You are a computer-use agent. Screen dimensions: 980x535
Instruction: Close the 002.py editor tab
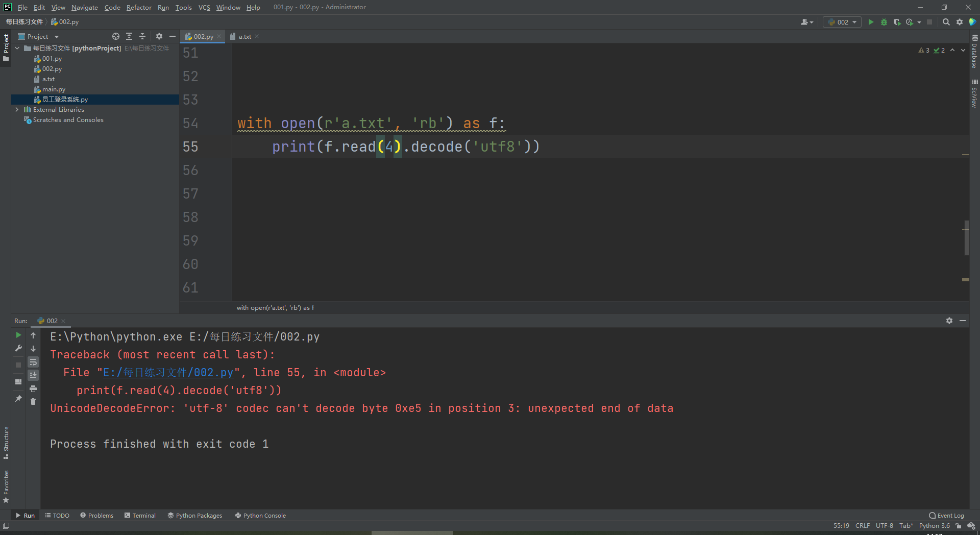coord(219,36)
